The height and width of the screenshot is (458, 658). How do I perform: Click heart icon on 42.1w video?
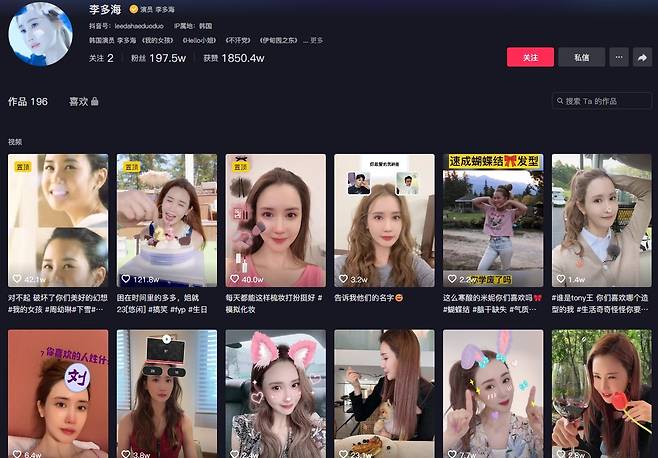click(x=16, y=279)
